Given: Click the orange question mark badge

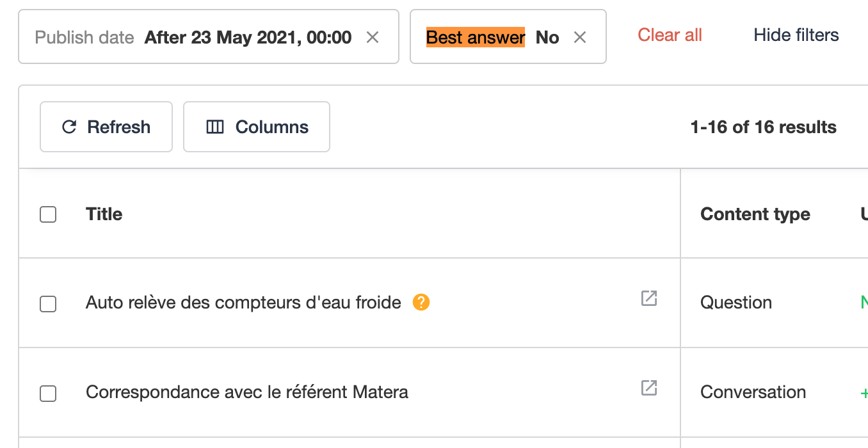Looking at the screenshot, I should [x=421, y=302].
